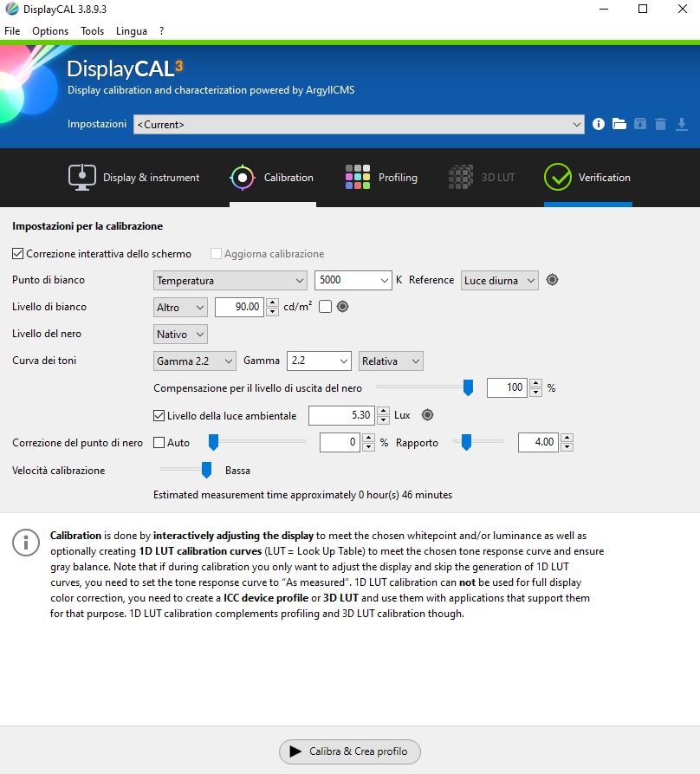Click the DisplayCAL title bar app icon
The height and width of the screenshot is (774, 700).
point(12,9)
